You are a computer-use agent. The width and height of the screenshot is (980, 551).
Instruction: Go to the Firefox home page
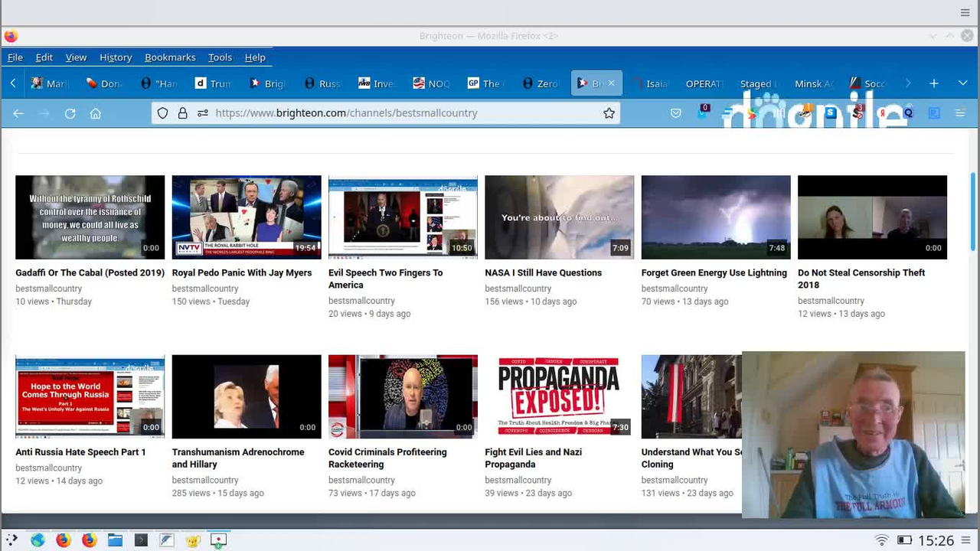[x=96, y=113]
